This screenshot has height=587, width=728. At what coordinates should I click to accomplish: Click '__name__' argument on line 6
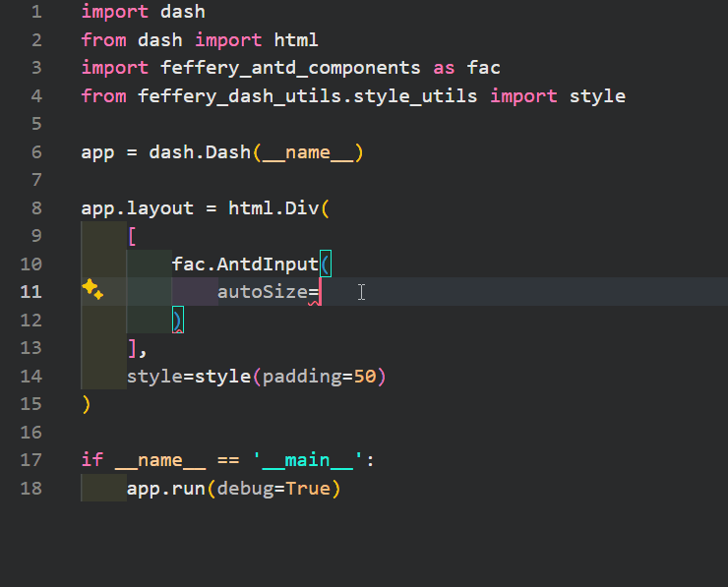(307, 153)
